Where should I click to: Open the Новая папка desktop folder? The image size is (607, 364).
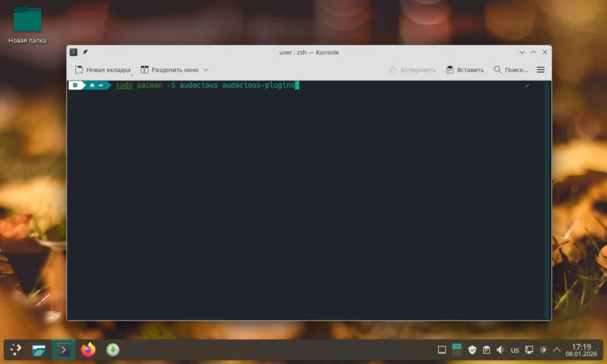pos(27,25)
